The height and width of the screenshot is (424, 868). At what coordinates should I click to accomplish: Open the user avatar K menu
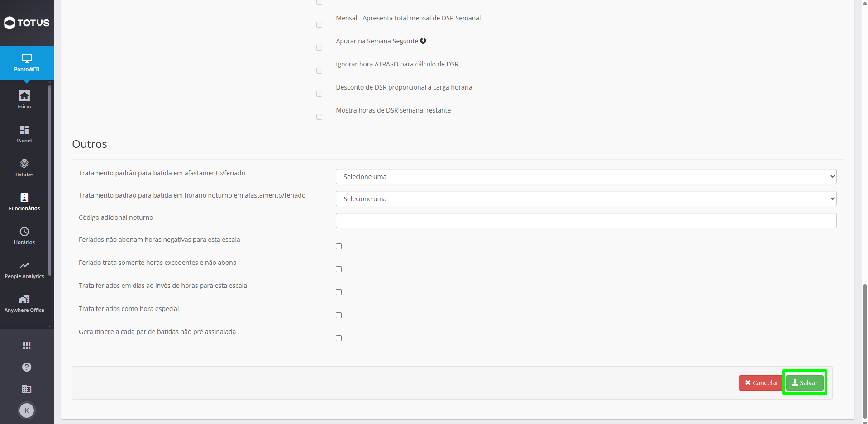[x=27, y=410]
